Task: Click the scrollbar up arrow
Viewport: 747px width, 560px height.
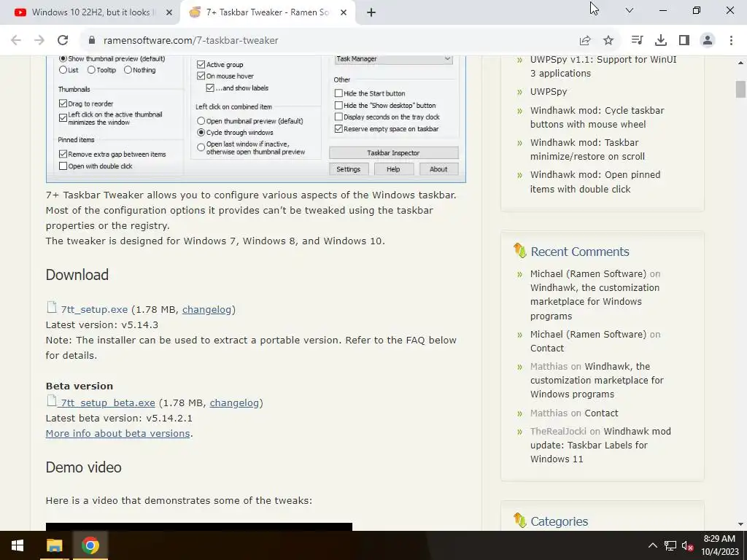Action: [x=740, y=63]
